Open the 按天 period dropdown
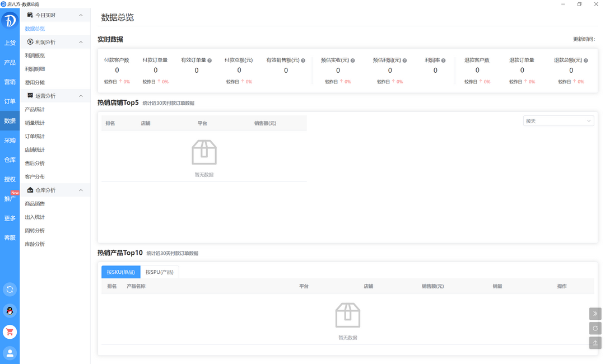The height and width of the screenshot is (364, 605). [558, 121]
